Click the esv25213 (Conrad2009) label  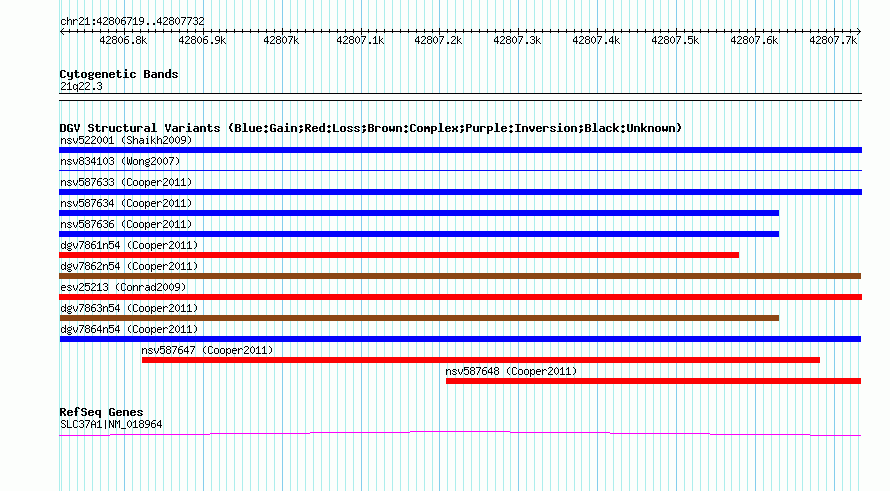(123, 287)
